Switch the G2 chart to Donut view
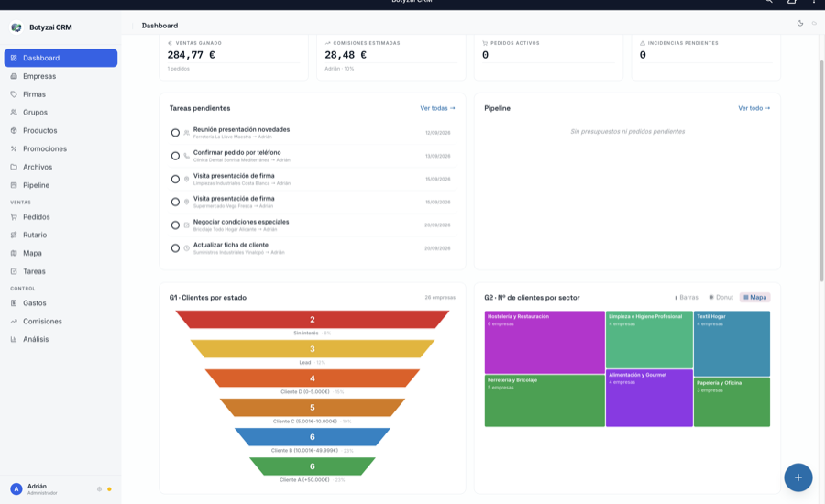825x504 pixels. 720,297
